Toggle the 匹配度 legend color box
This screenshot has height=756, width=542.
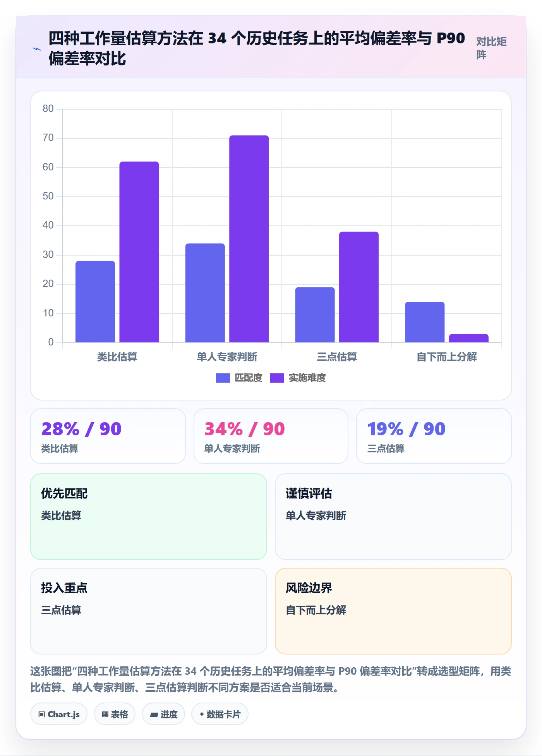(223, 378)
